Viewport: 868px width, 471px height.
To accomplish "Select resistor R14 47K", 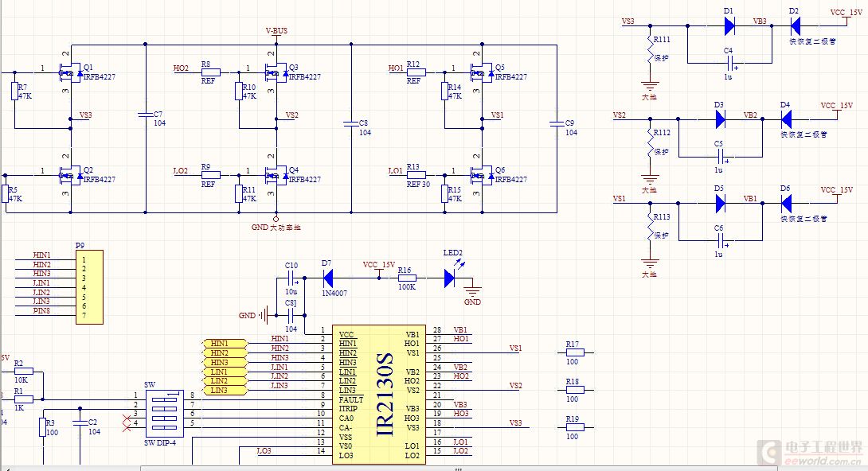I will coord(444,91).
